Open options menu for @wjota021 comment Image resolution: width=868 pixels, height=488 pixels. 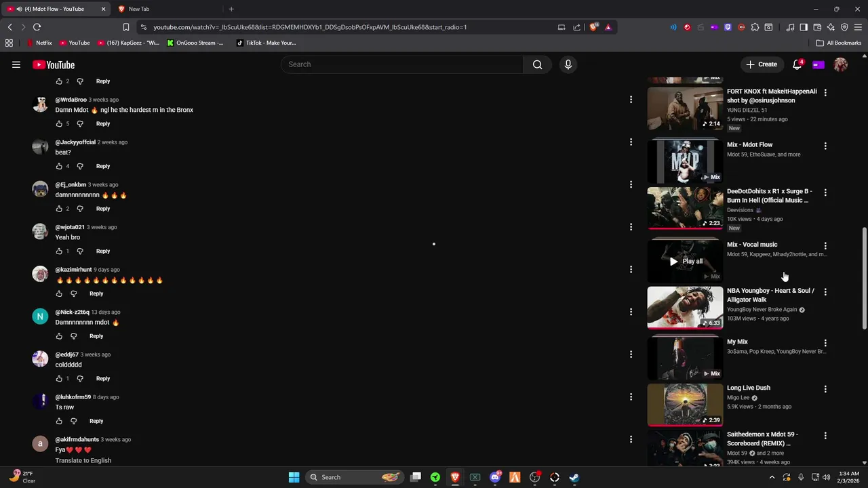[631, 227]
